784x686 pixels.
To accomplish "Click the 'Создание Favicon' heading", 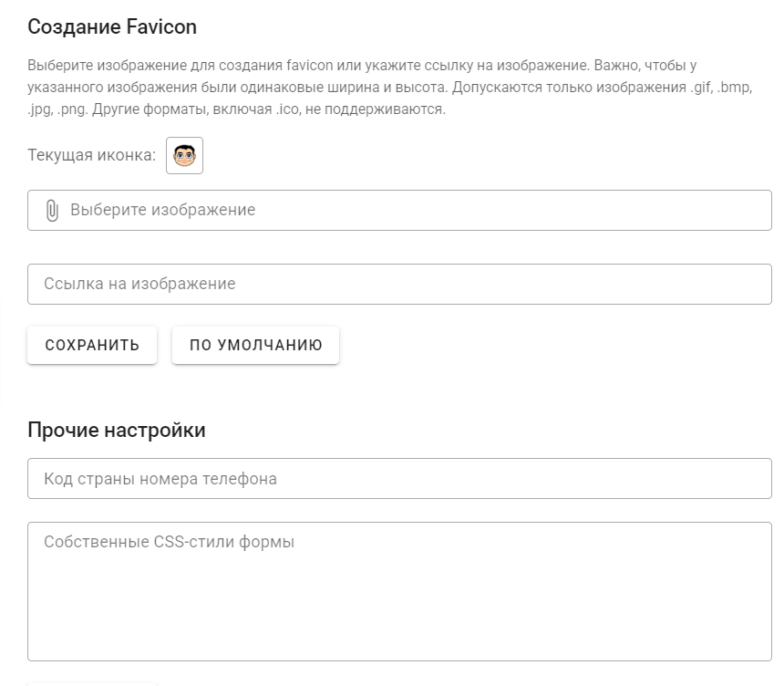I will click(112, 27).
